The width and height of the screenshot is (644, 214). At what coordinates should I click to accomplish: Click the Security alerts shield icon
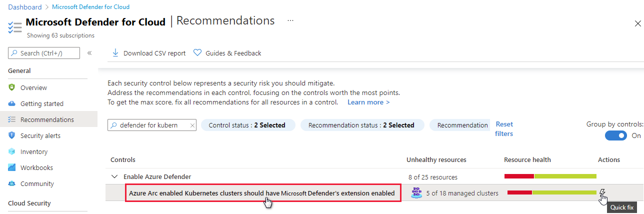[12, 135]
